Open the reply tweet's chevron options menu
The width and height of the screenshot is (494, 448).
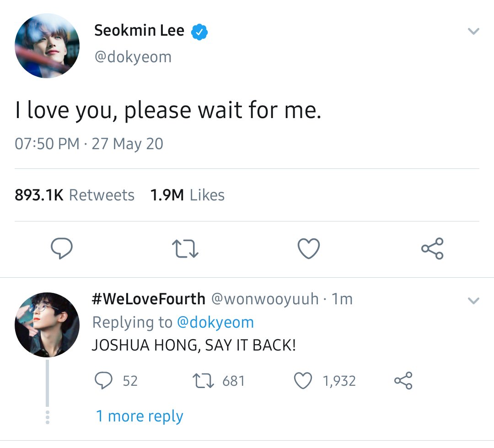[473, 301]
